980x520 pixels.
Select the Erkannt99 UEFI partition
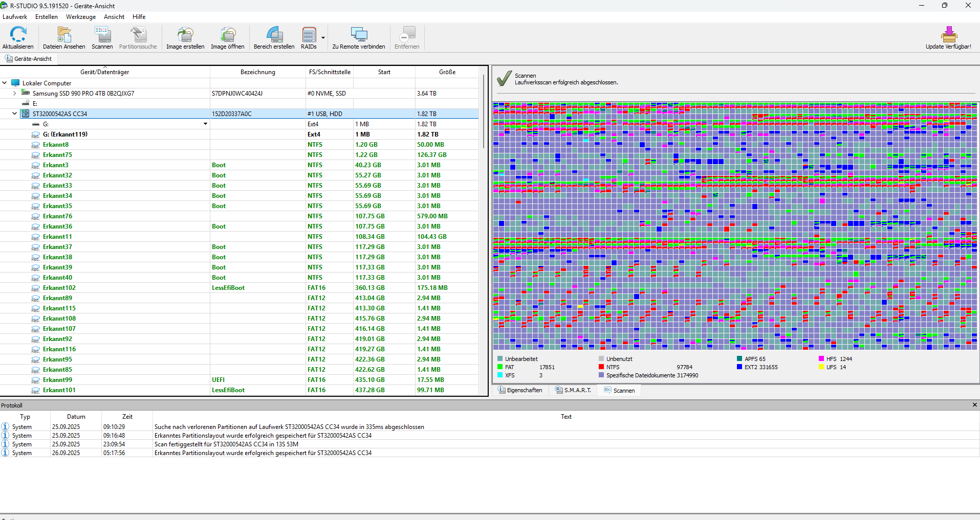239,380
